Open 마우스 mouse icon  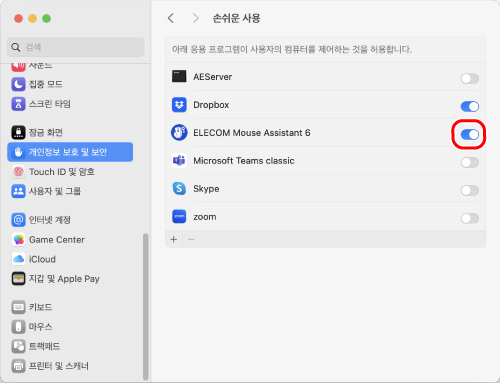pyautogui.click(x=18, y=327)
